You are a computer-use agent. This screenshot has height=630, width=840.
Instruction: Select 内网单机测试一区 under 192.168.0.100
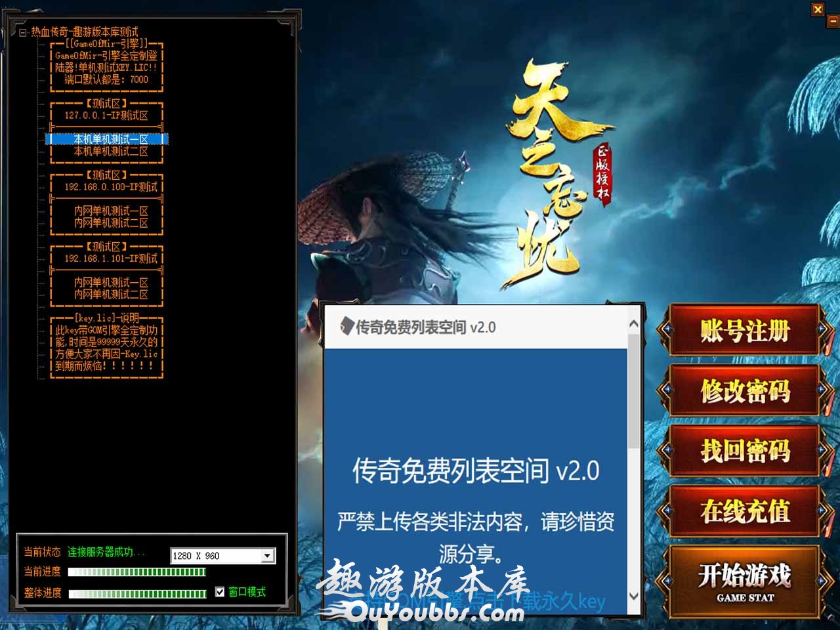pos(107,211)
